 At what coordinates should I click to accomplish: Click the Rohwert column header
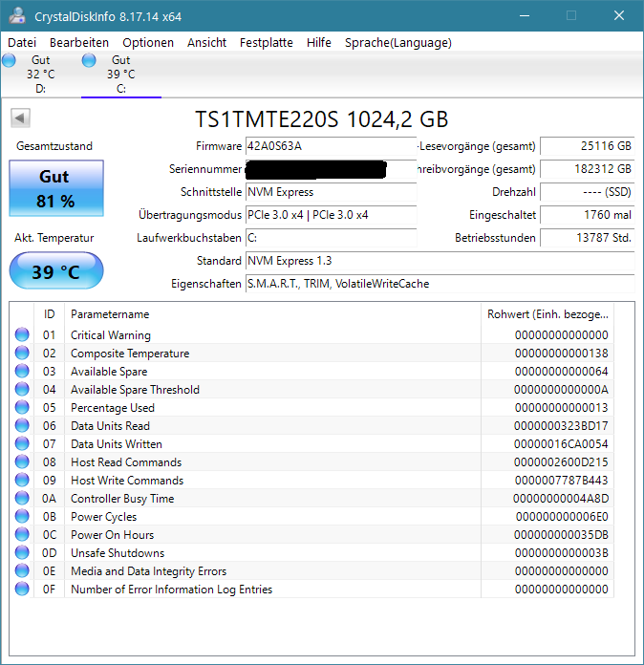pos(547,314)
